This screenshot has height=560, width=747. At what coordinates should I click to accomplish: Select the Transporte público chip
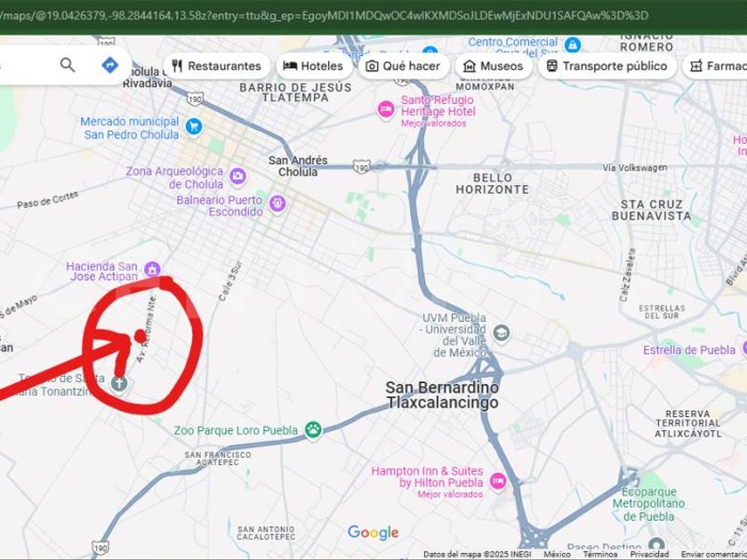606,66
